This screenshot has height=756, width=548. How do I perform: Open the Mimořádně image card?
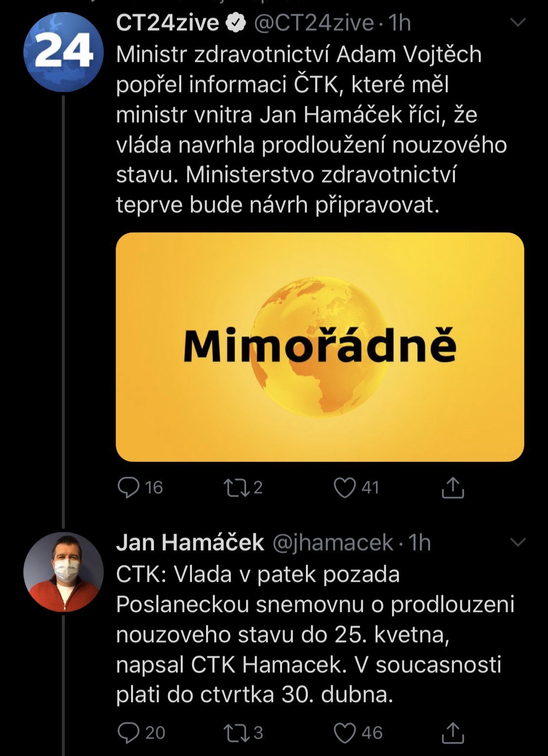[320, 347]
